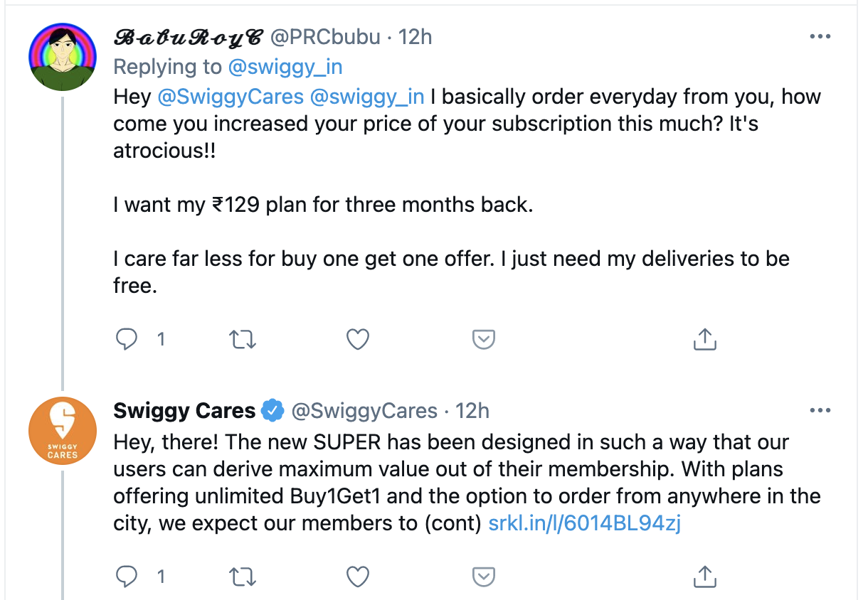Reply to BabuRoyC's tweet
The image size is (868, 600).
point(127,340)
